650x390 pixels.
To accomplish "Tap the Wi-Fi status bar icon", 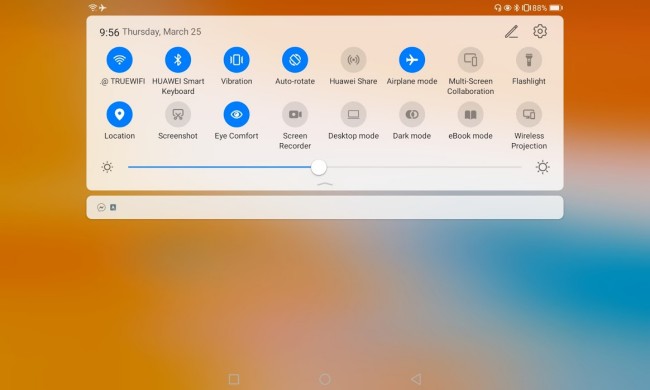I will 93,7.
